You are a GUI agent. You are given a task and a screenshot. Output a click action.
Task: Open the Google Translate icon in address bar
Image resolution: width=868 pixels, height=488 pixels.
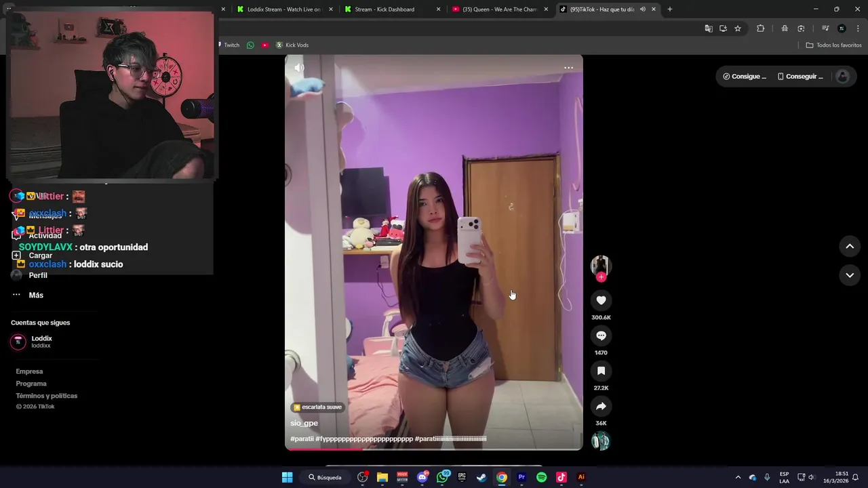[x=709, y=28]
